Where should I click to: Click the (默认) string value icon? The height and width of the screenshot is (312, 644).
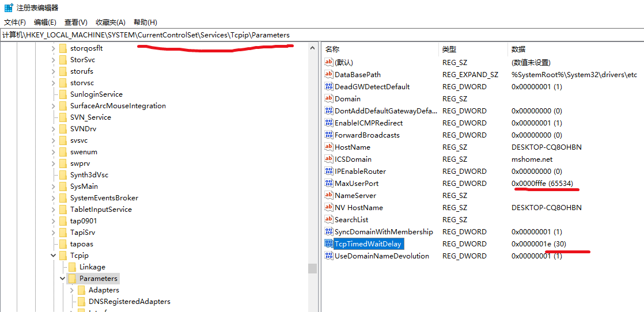[328, 62]
